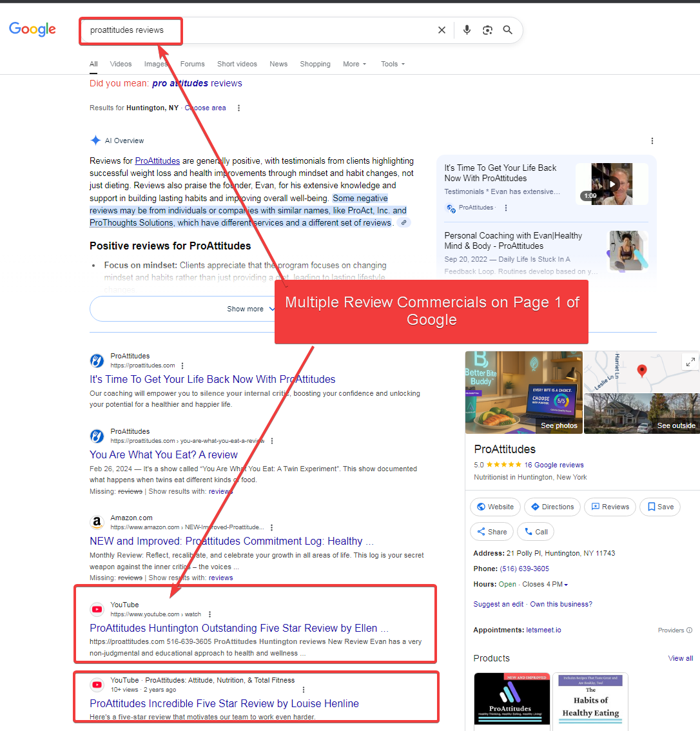The height and width of the screenshot is (731, 700).
Task: View See outside street image
Action: [x=642, y=413]
